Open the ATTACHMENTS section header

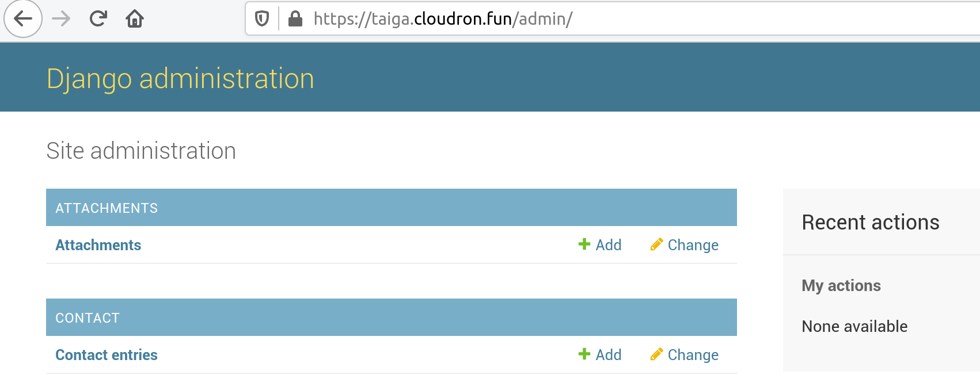(107, 208)
